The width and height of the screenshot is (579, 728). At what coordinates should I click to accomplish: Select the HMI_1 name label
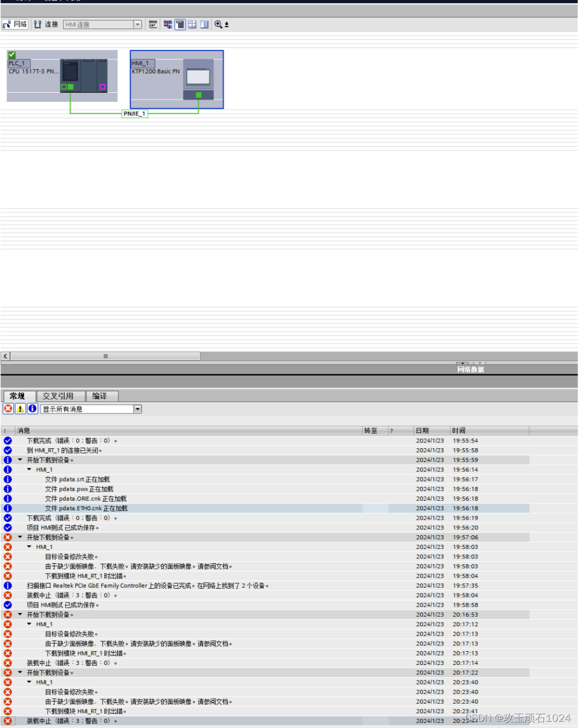(142, 63)
